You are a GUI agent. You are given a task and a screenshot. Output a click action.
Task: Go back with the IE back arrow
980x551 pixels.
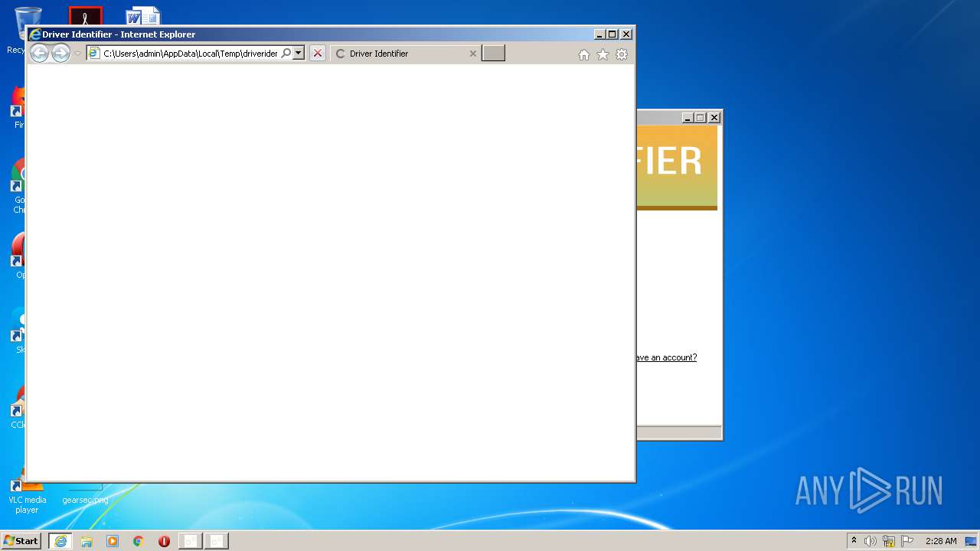(x=39, y=53)
